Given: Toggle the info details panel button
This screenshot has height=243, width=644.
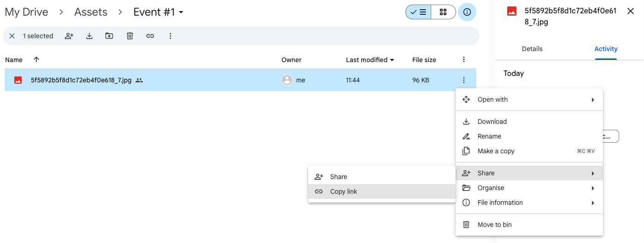Looking at the screenshot, I should [x=467, y=12].
